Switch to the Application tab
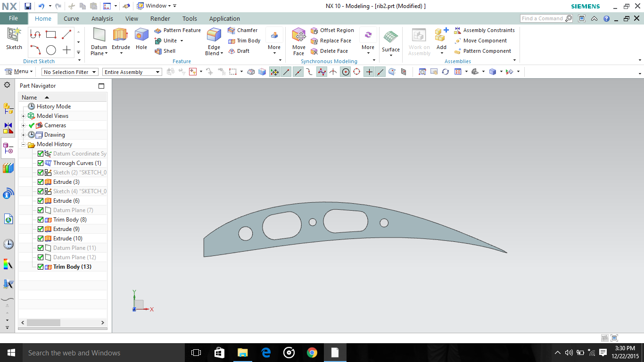The width and height of the screenshot is (644, 362). point(224,18)
